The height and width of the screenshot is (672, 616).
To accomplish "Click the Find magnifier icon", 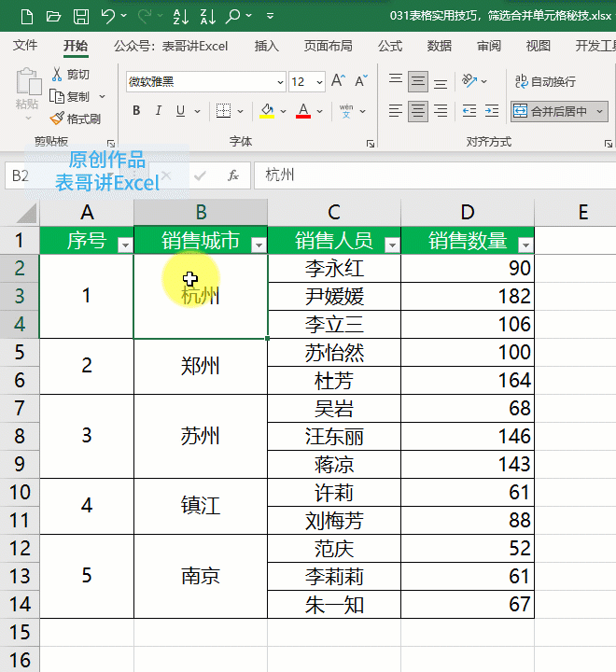I will [x=232, y=16].
